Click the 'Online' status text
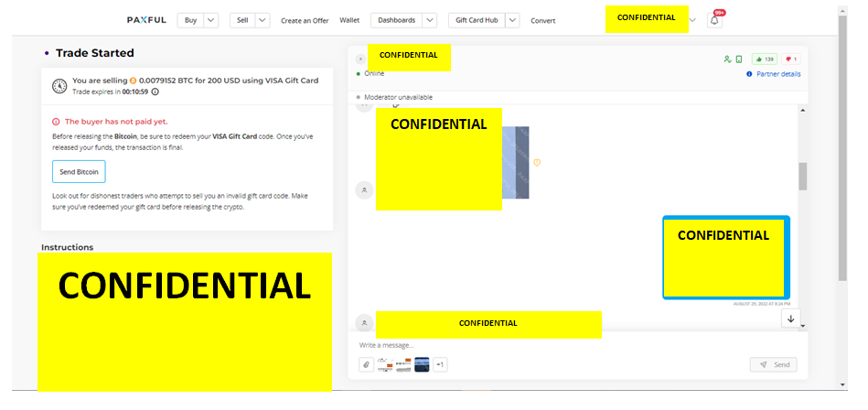 pyautogui.click(x=374, y=74)
